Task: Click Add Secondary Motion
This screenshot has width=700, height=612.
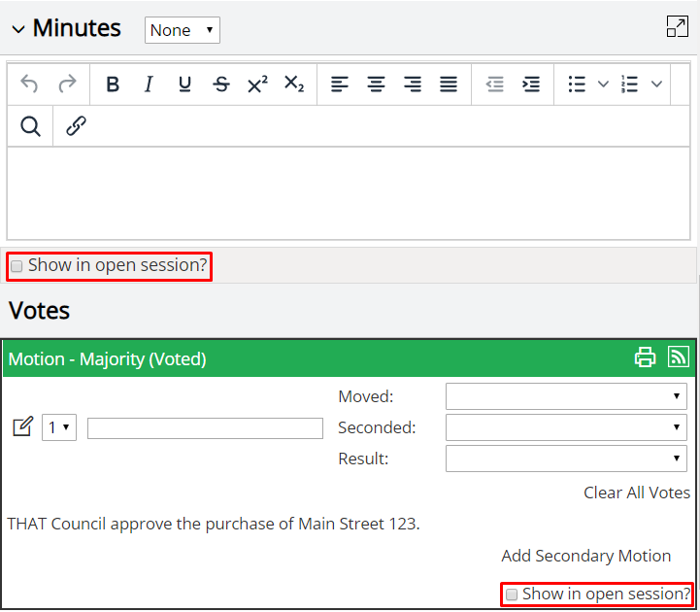Action: click(x=585, y=557)
